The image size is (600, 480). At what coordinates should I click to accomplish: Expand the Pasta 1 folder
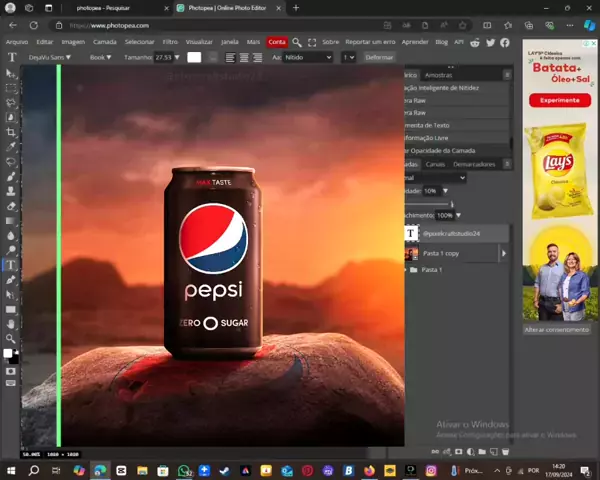coord(406,270)
